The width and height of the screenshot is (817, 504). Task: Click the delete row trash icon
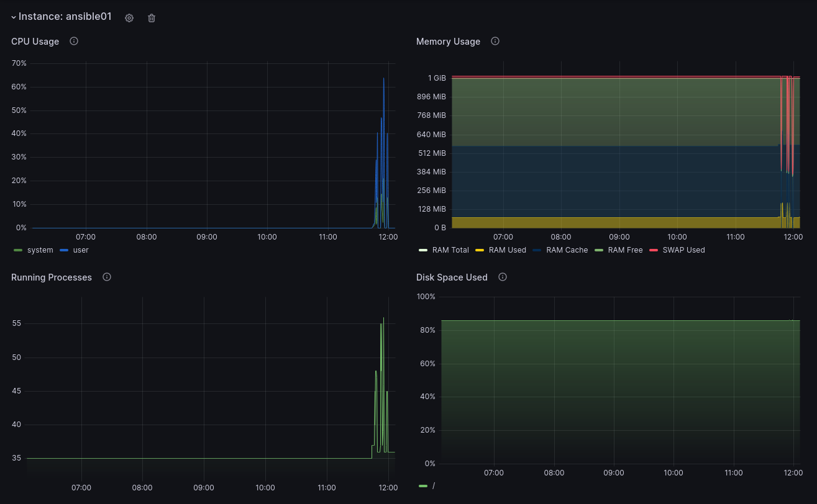(151, 17)
